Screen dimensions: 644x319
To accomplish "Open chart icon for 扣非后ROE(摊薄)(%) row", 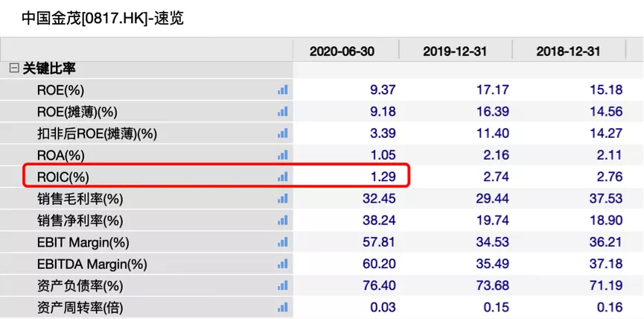I will pyautogui.click(x=283, y=133).
